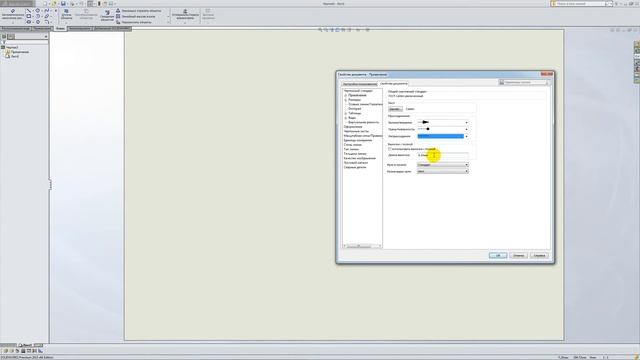Image resolution: width=640 pixels, height=360 pixels.
Task: Click the New document icon in top toolbar
Action: point(45,4)
